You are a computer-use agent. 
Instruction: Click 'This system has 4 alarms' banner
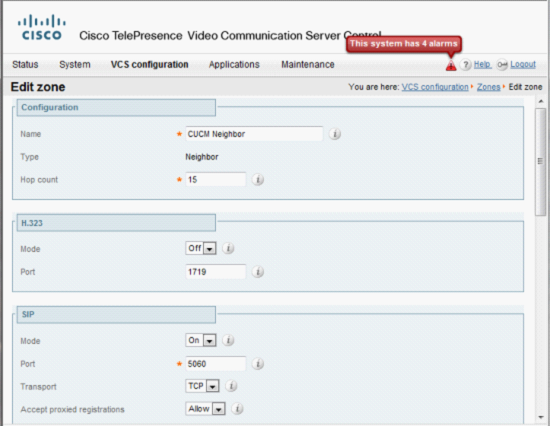404,44
